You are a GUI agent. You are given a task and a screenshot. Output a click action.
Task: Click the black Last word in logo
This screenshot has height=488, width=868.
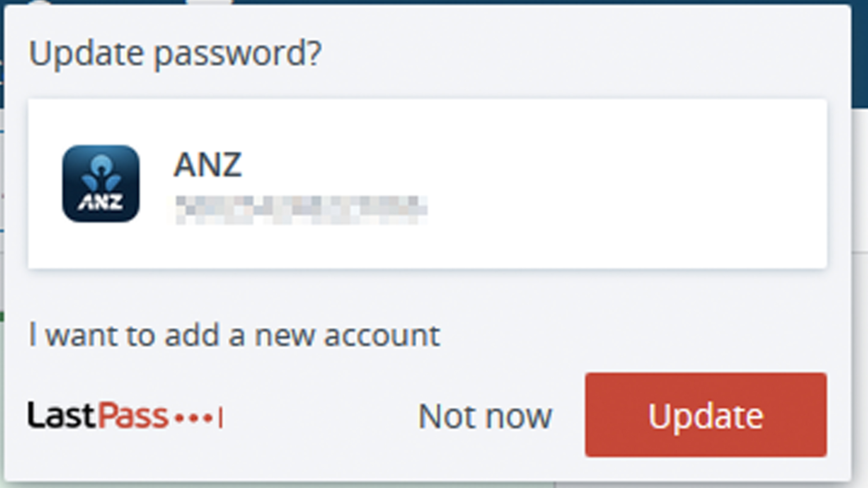pyautogui.click(x=63, y=415)
